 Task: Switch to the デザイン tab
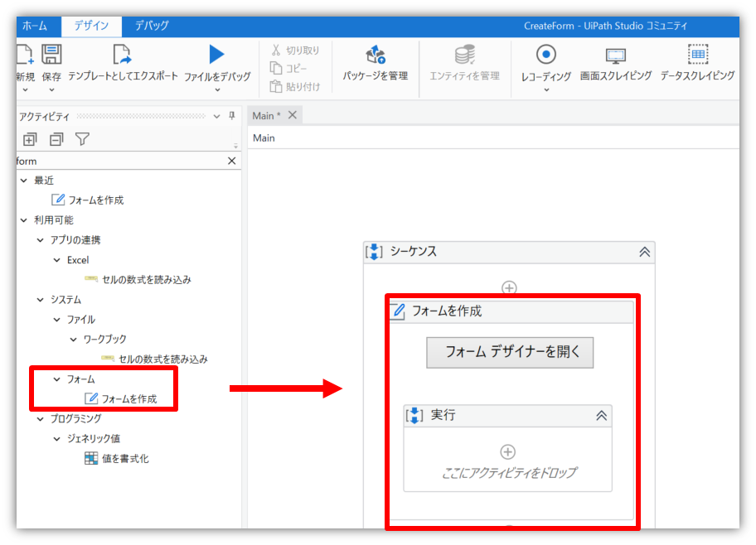point(92,26)
